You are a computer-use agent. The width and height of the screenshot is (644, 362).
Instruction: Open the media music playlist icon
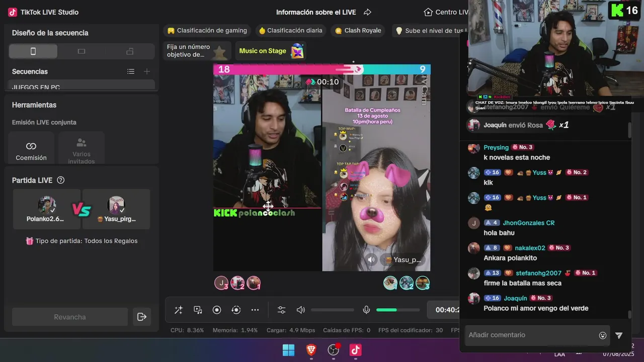(x=198, y=310)
